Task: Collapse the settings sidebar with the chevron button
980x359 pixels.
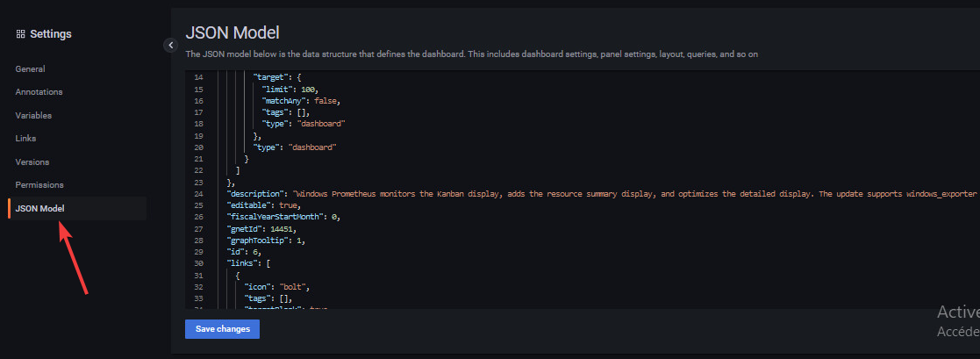Action: tap(170, 46)
